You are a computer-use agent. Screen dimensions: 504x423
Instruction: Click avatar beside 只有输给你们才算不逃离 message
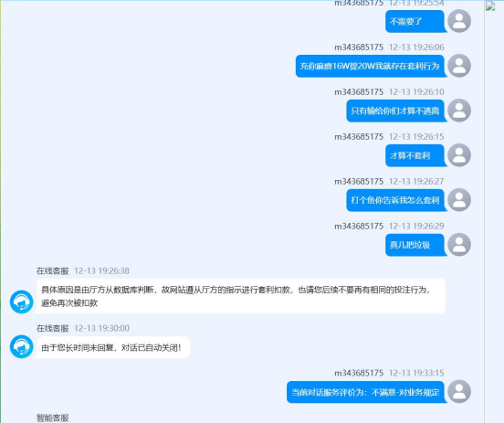(x=459, y=111)
